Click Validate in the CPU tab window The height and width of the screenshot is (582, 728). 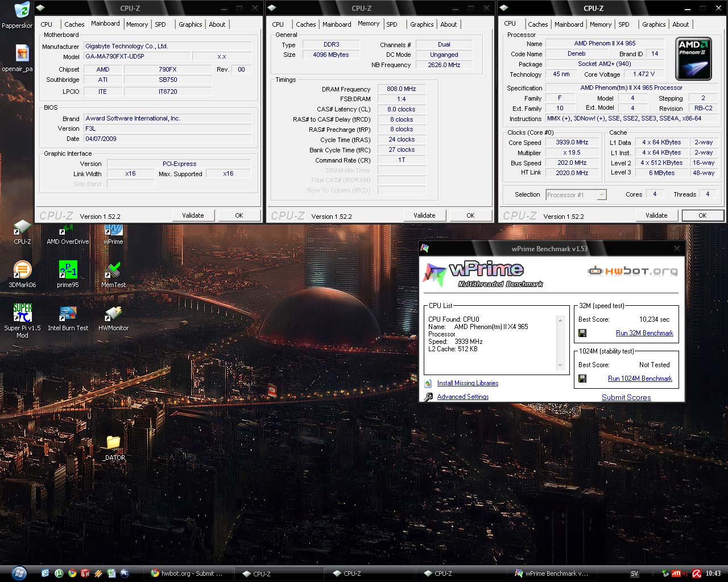pyautogui.click(x=656, y=215)
